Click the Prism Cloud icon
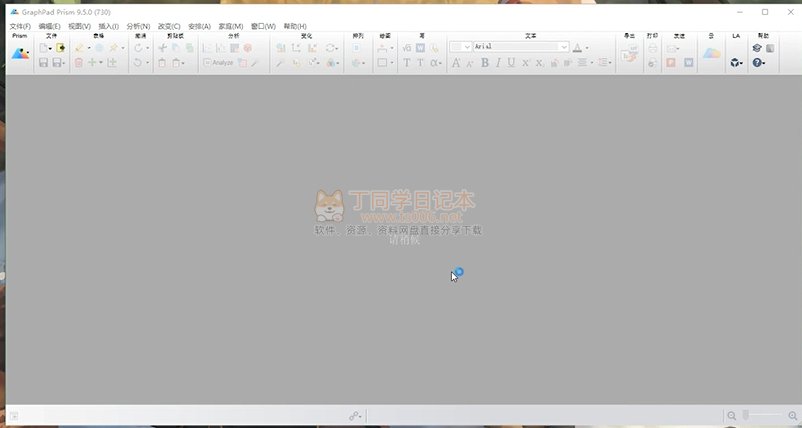The height and width of the screenshot is (428, 802). 711,54
